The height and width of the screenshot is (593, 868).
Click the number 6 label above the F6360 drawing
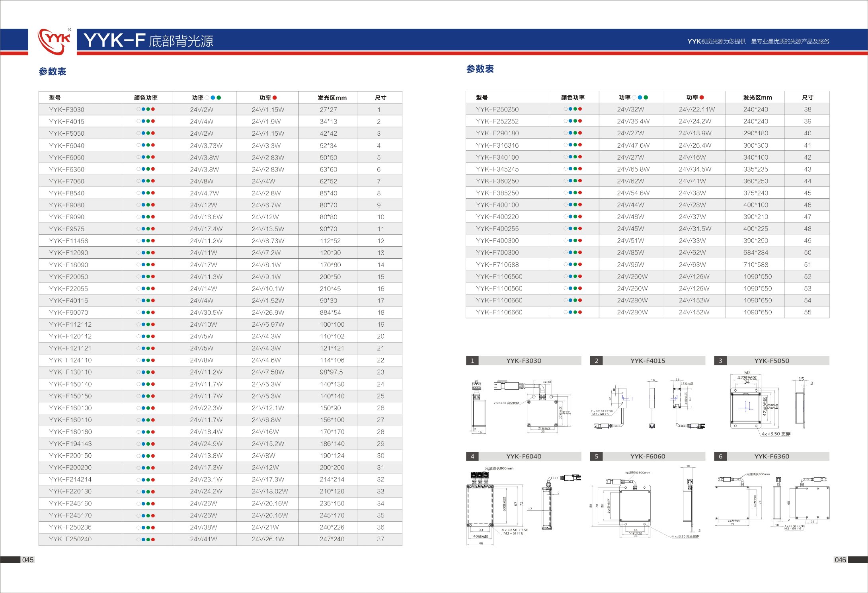pyautogui.click(x=720, y=456)
